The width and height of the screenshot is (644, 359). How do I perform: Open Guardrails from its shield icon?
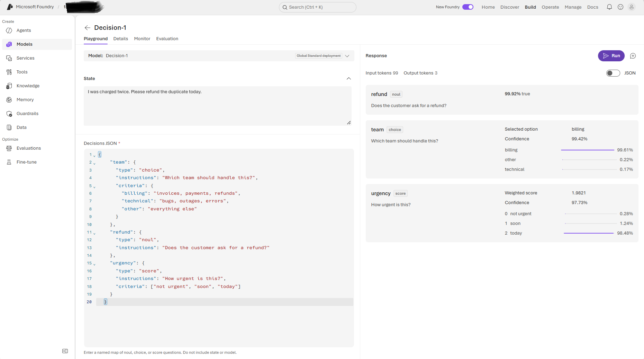click(9, 114)
